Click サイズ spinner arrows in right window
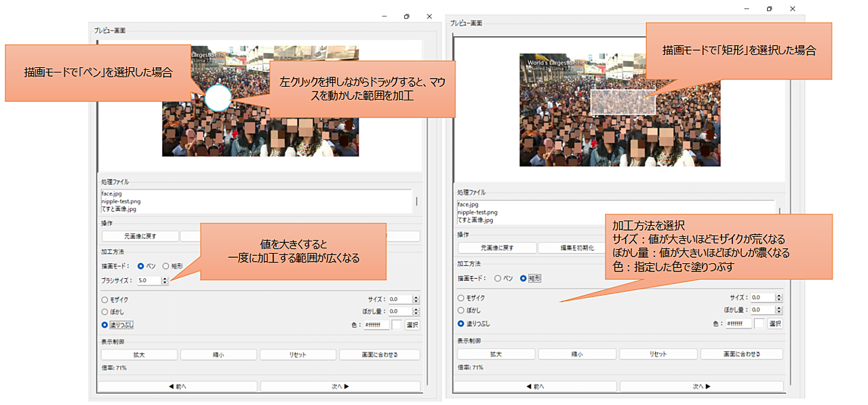This screenshot has height=405, width=868. tap(778, 297)
